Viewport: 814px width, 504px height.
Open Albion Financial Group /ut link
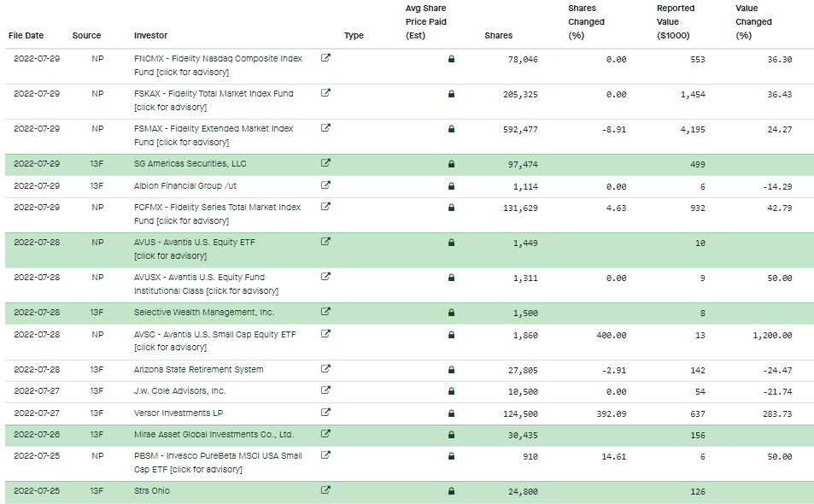pyautogui.click(x=184, y=185)
